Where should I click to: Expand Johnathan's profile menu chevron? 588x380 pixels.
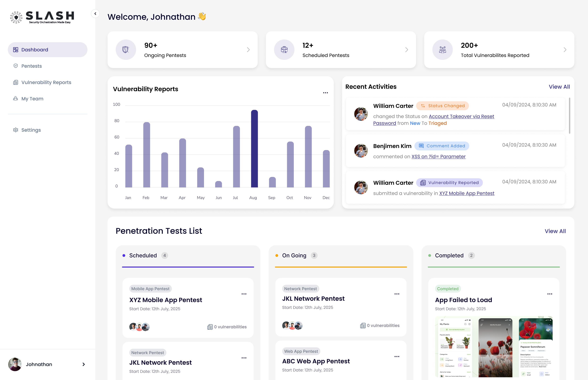tap(84, 364)
